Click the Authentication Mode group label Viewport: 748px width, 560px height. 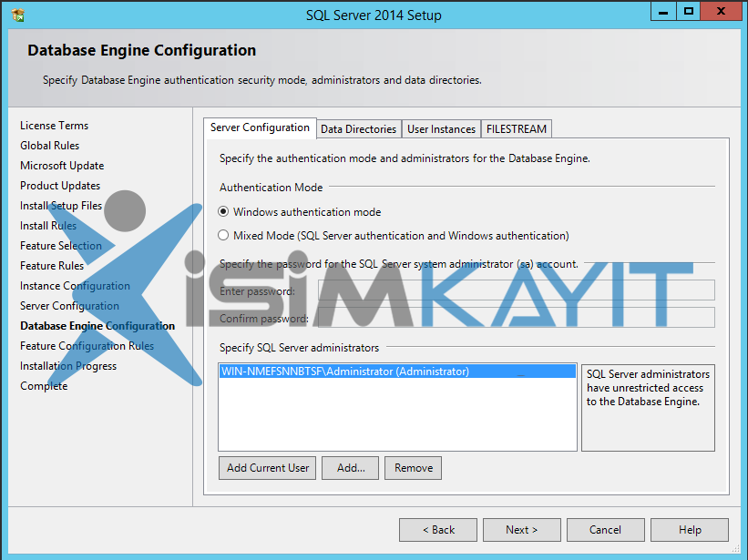click(x=271, y=188)
